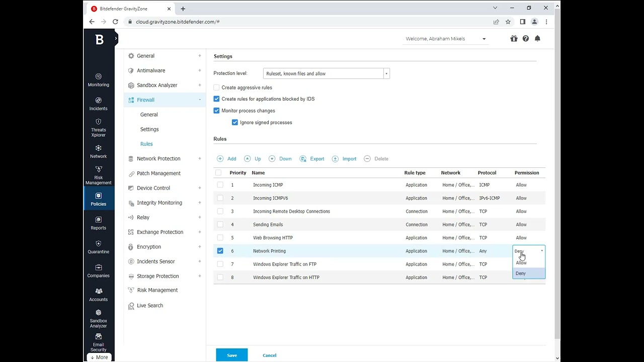
Task: Choose Allow in the permission dropdown
Action: tap(529, 263)
